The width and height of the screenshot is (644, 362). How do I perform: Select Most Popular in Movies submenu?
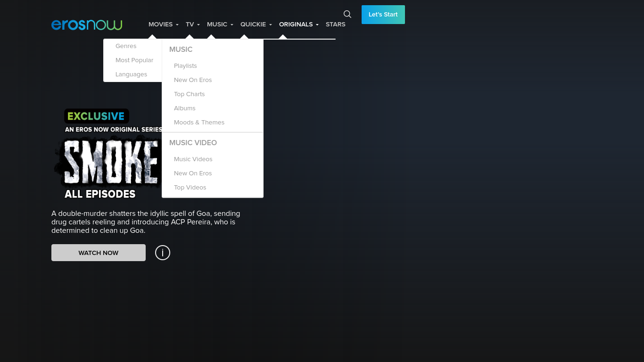click(x=134, y=60)
